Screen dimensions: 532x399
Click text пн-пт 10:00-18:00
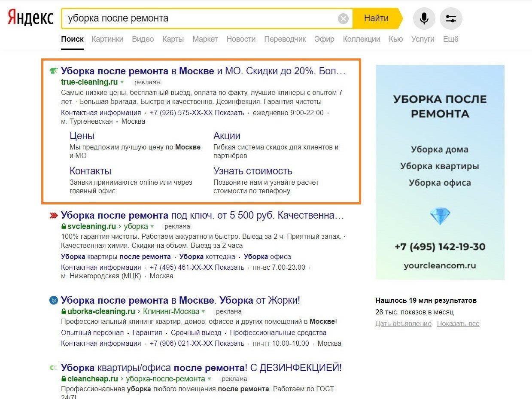pos(281,344)
